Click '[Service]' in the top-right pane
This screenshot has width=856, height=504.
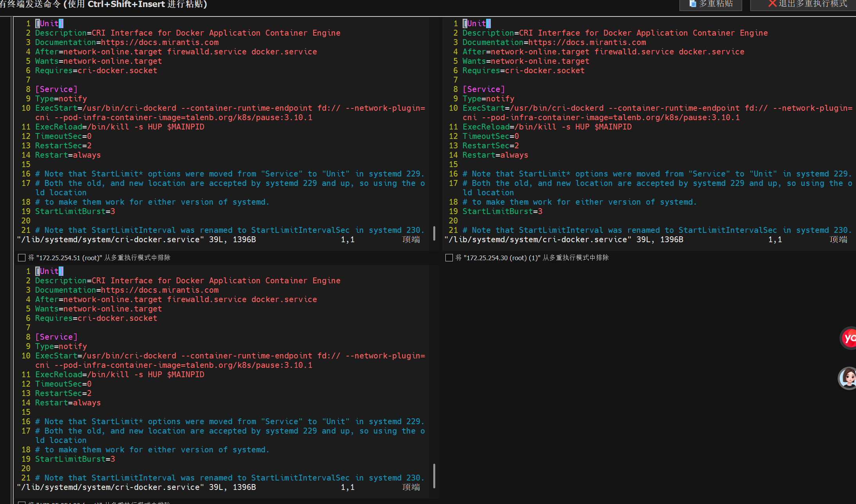(484, 89)
